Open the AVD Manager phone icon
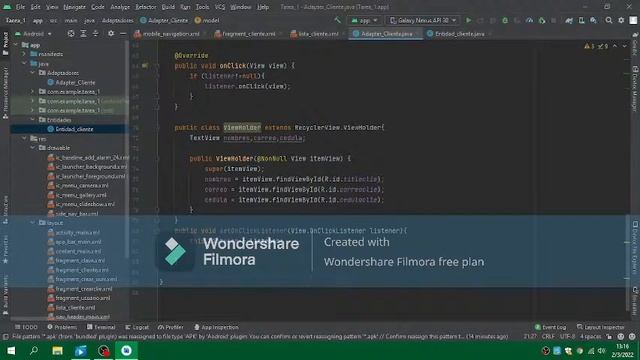The image size is (640, 360). click(x=581, y=20)
